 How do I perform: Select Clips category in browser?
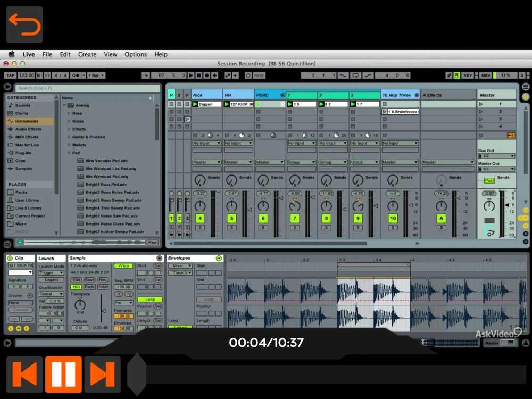coord(20,161)
